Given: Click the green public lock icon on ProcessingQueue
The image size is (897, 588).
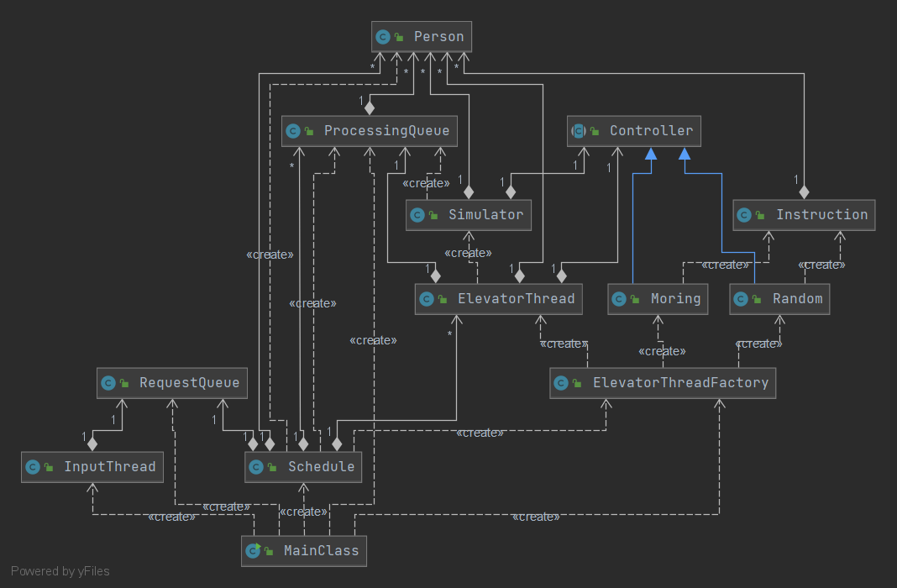Looking at the screenshot, I should 309,131.
